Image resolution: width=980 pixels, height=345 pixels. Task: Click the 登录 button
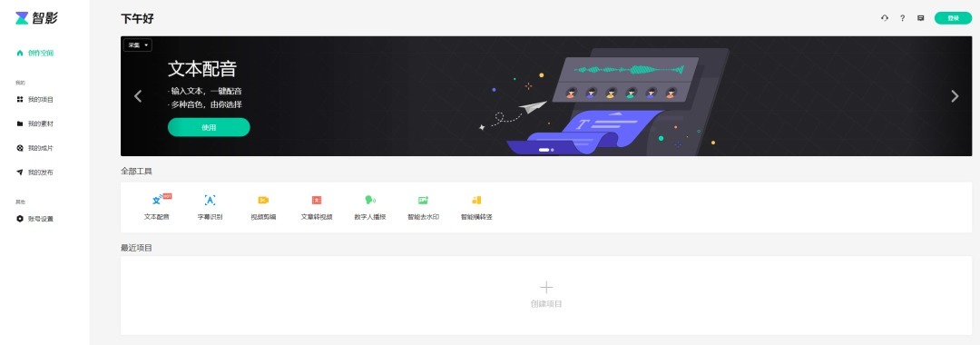953,18
